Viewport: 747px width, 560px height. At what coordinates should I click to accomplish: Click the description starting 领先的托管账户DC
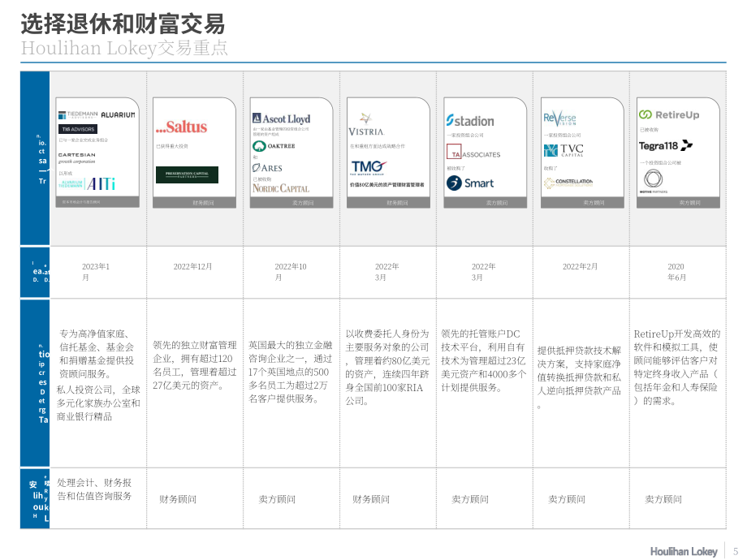pyautogui.click(x=484, y=360)
